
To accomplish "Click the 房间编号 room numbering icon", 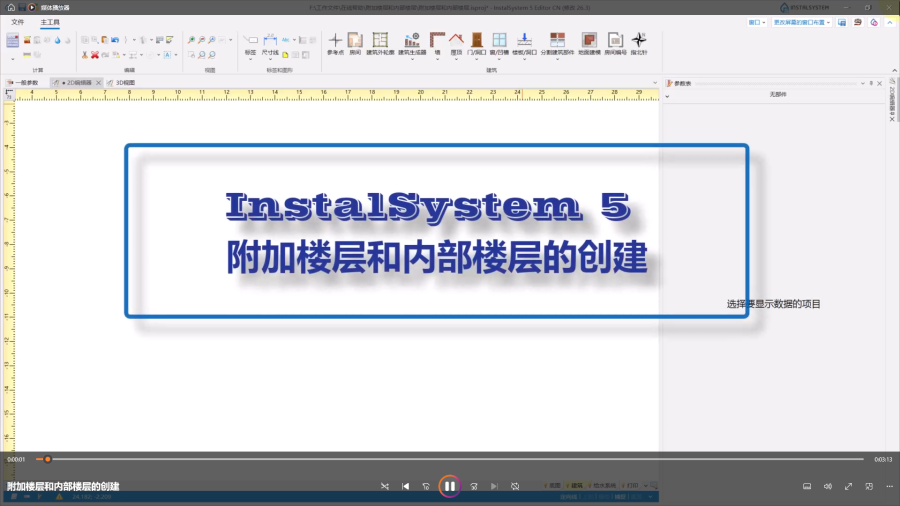I will click(x=615, y=42).
